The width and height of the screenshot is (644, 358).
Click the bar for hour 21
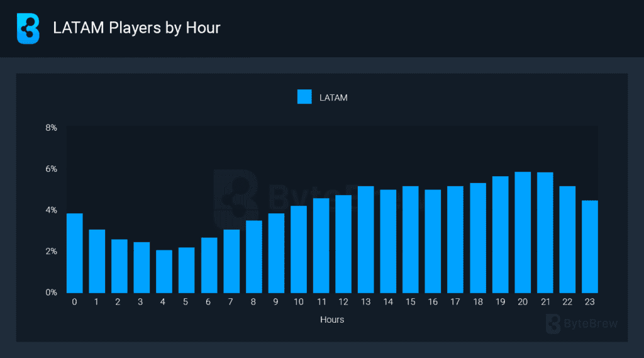(545, 232)
